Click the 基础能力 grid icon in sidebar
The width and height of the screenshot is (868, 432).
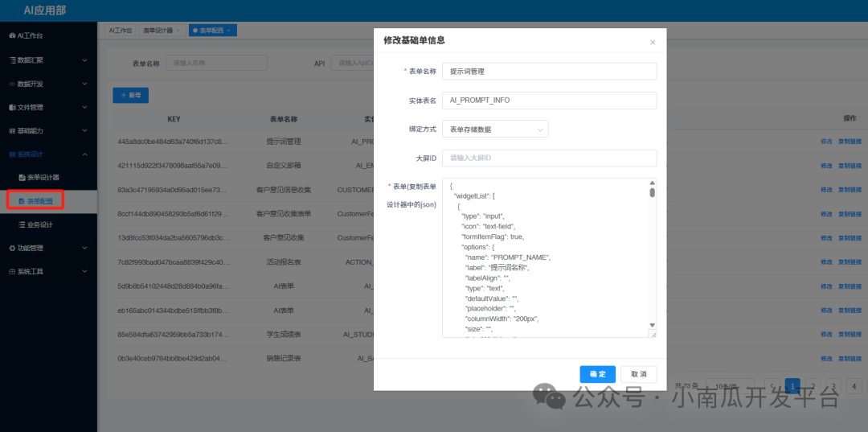pyautogui.click(x=12, y=131)
